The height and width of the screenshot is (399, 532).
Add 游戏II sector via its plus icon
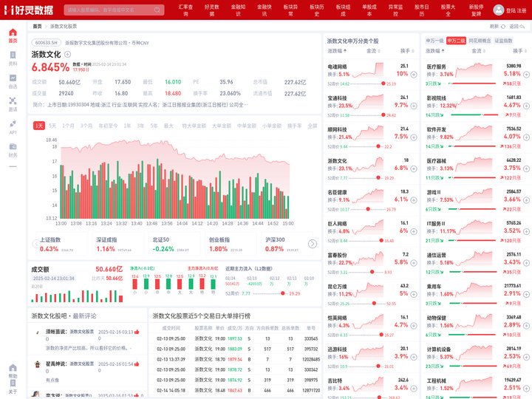pyautogui.click(x=526, y=200)
